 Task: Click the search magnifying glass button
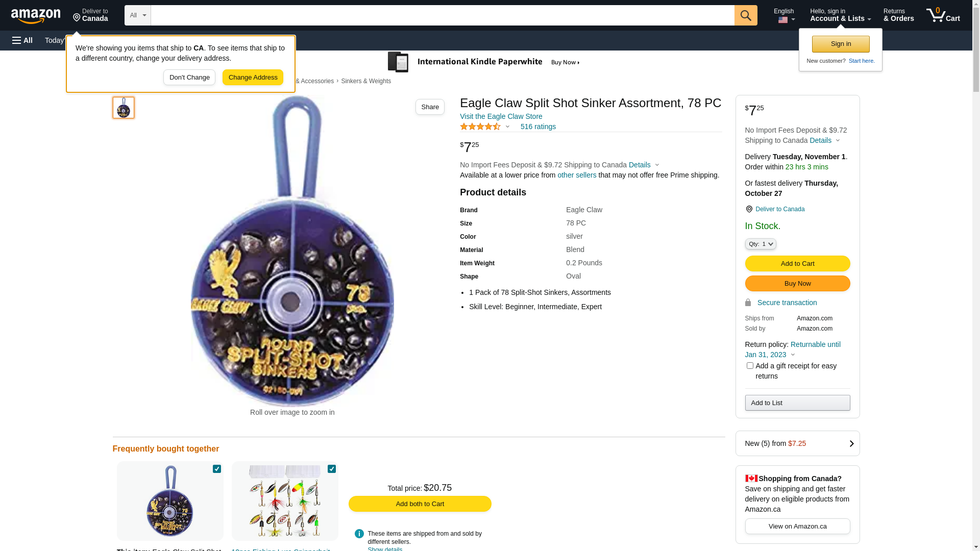click(x=746, y=15)
